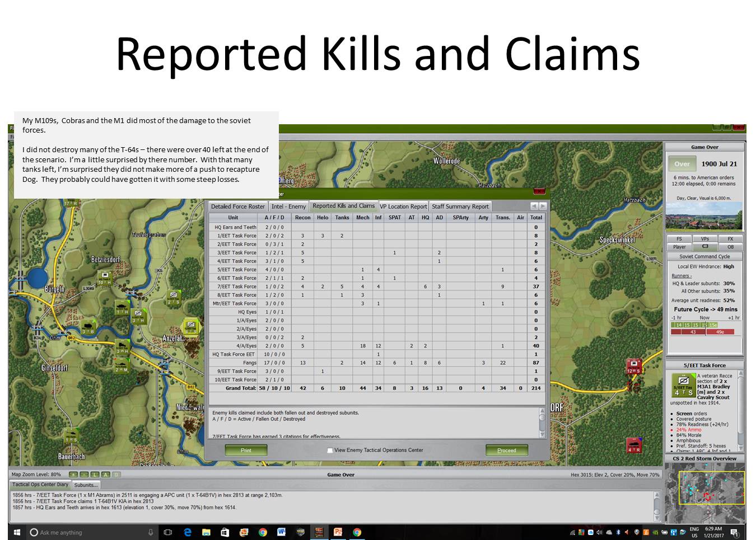Open PowerPoint from the taskbar
Viewport: 756px width, 540px height.
coord(338,532)
